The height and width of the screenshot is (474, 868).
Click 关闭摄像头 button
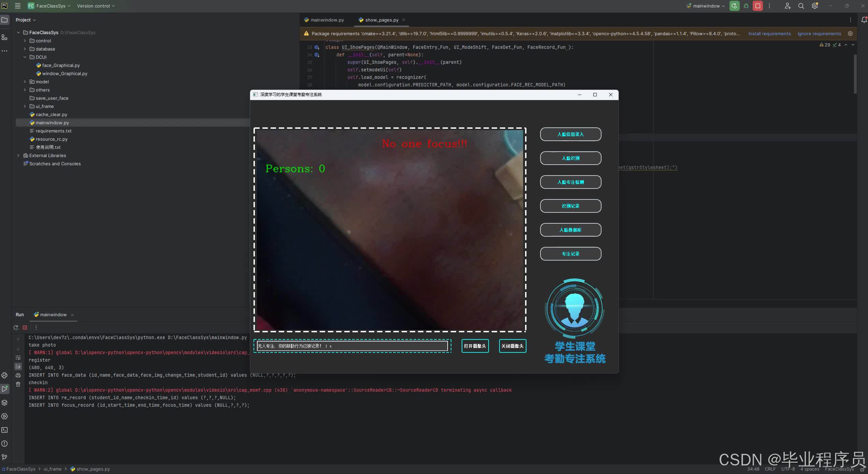pos(512,346)
